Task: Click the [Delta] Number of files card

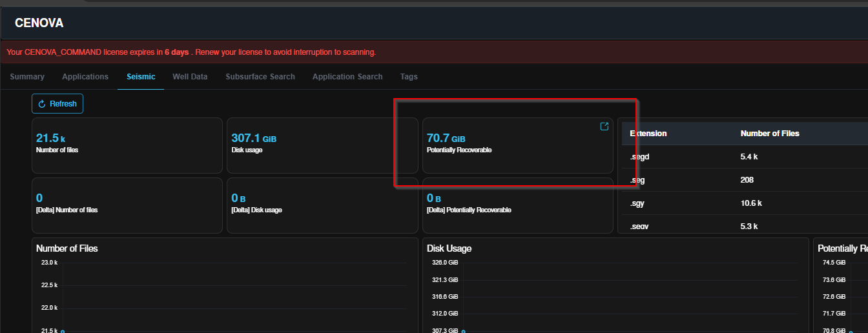Action: coord(127,205)
